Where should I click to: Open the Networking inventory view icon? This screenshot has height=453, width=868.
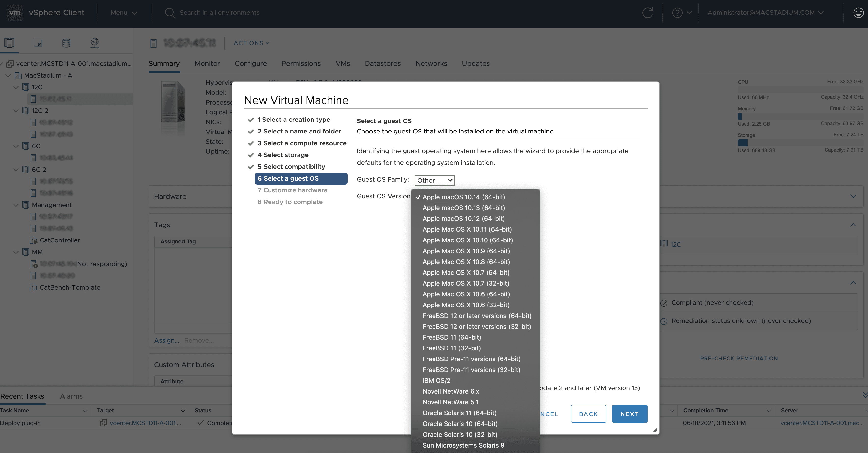94,43
